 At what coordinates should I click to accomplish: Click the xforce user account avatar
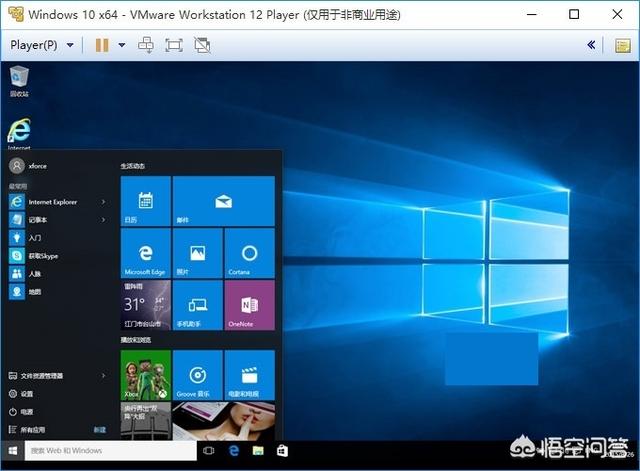pos(17,166)
